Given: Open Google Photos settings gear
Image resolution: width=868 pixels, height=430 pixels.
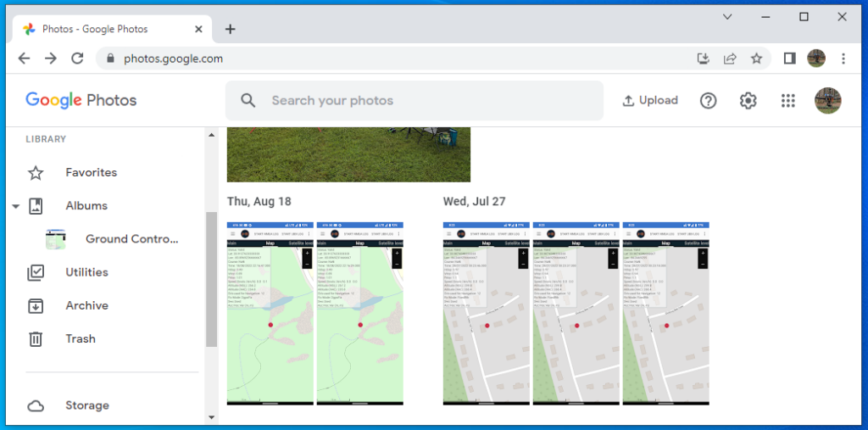Looking at the screenshot, I should coord(748,100).
